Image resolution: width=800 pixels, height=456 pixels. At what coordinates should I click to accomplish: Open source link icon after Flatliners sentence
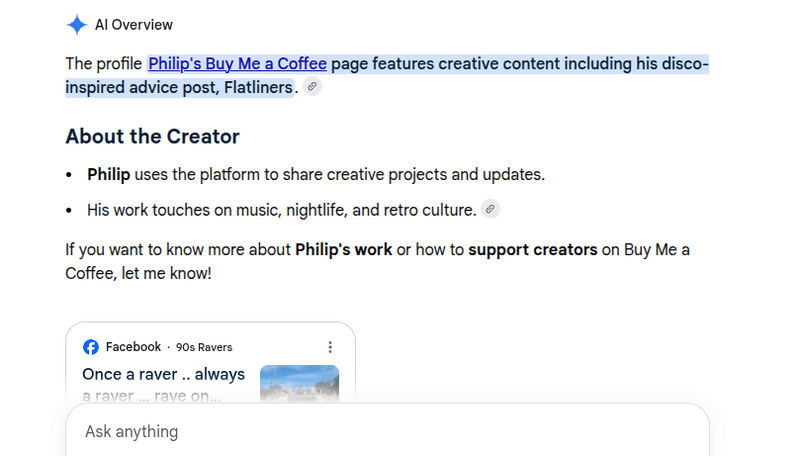[x=312, y=87]
